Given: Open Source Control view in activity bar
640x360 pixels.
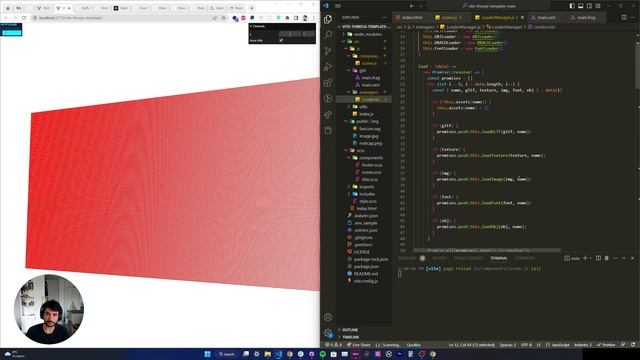Looking at the screenshot, I should 328,51.
